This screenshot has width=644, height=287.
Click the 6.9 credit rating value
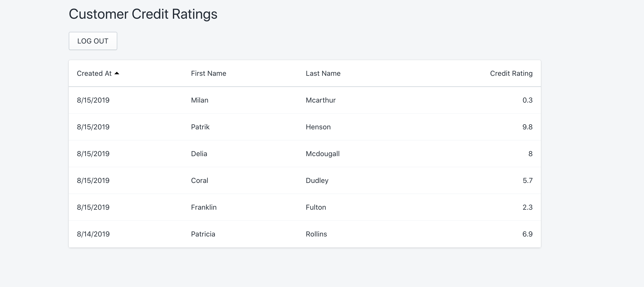(x=527, y=234)
